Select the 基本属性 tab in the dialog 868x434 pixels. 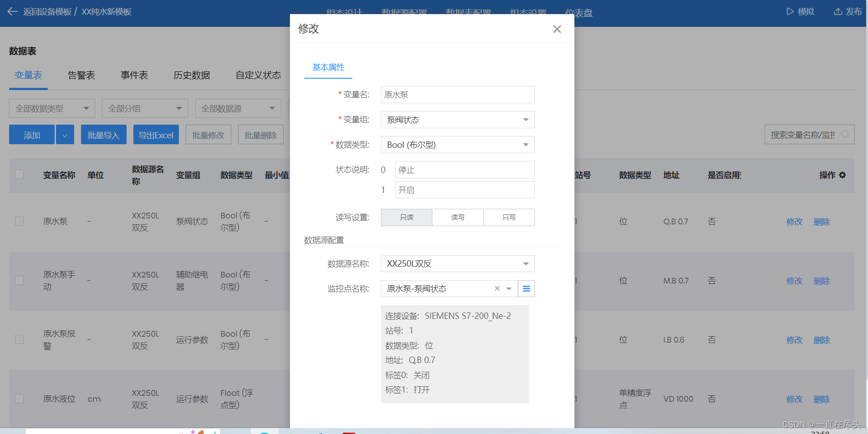328,68
